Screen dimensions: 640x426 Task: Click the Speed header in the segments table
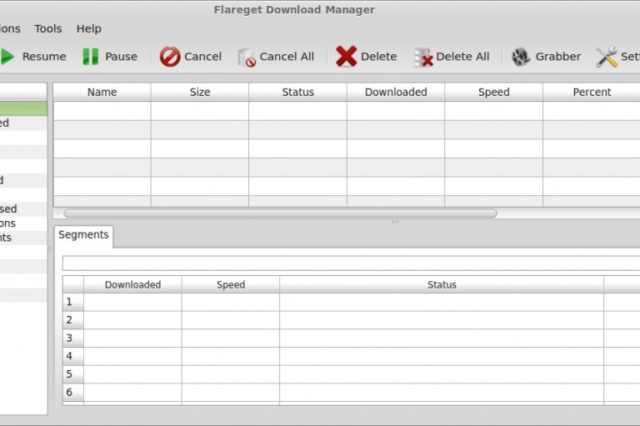pos(230,285)
